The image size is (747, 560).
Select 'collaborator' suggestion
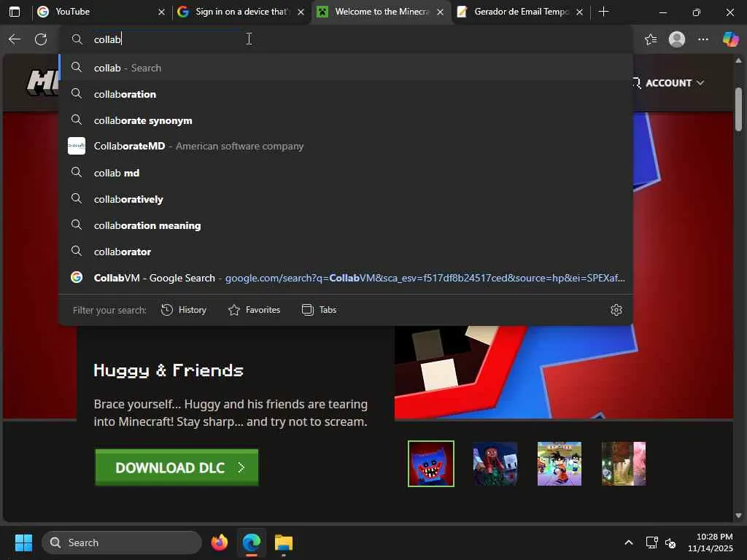[x=346, y=252]
